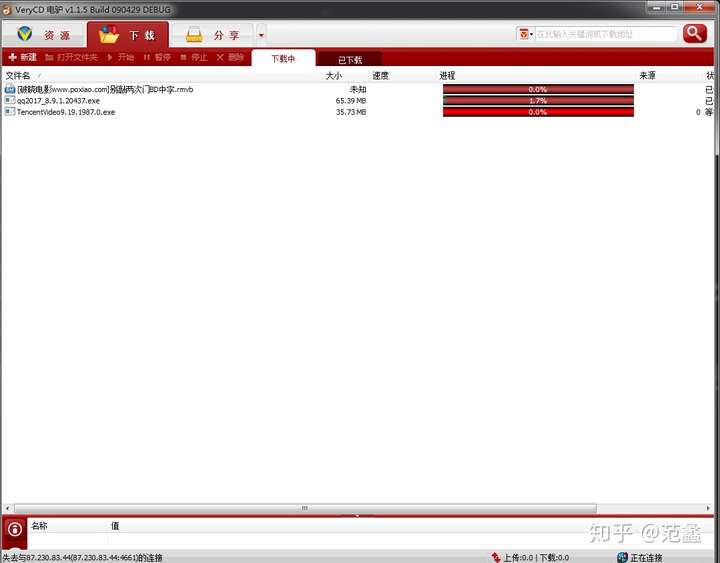Viewport: 720px width, 563px height.
Task: Select qq2017_8.9.1.20437.exe download row
Action: tap(358, 101)
